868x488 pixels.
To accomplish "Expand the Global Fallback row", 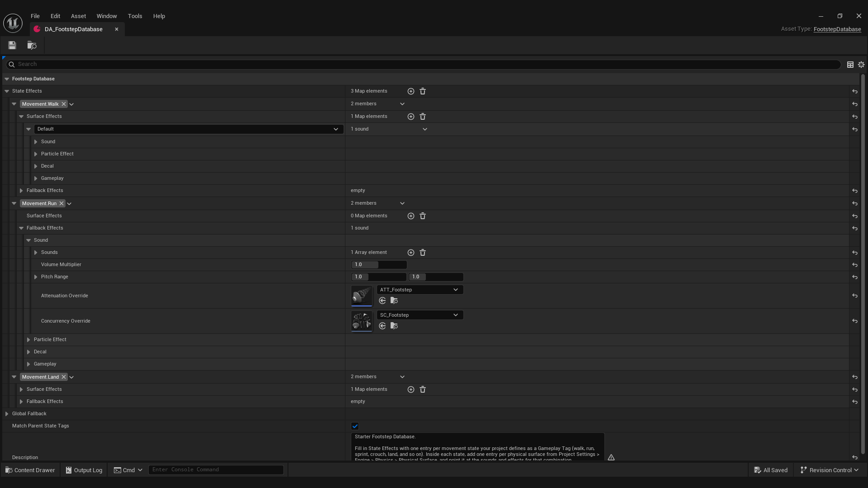I will [7, 414].
